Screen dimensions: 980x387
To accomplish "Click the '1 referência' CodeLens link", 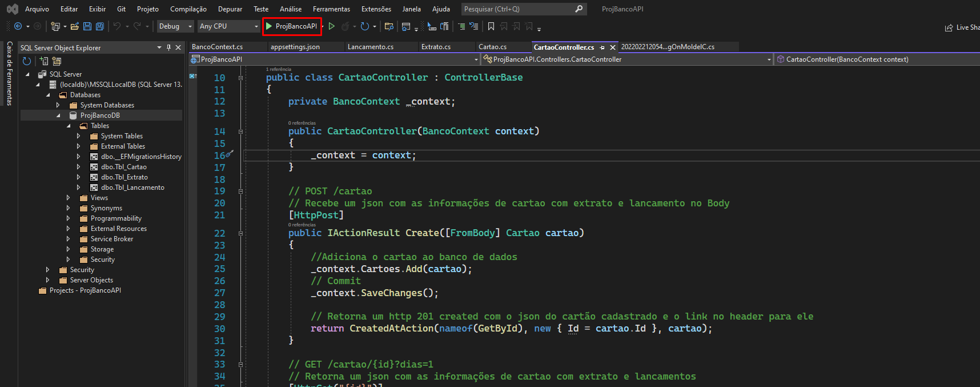I will tap(279, 69).
